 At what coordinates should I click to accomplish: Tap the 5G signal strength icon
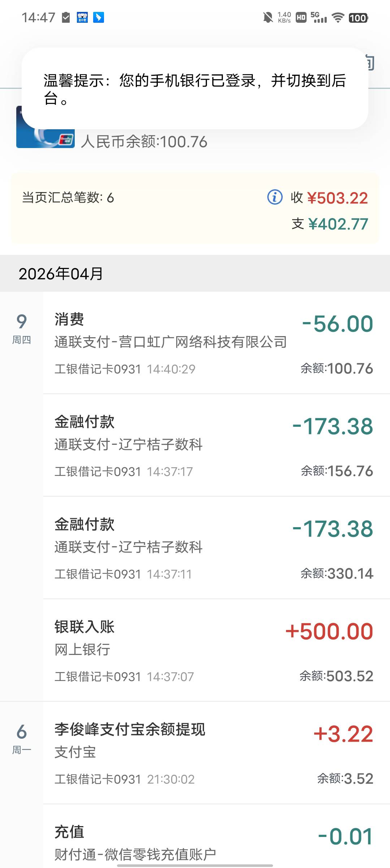[318, 17]
